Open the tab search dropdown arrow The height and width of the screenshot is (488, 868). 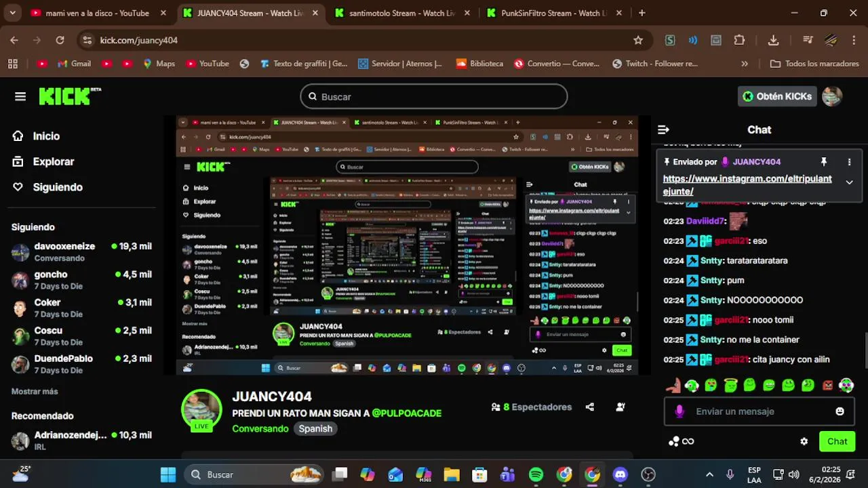(x=12, y=13)
